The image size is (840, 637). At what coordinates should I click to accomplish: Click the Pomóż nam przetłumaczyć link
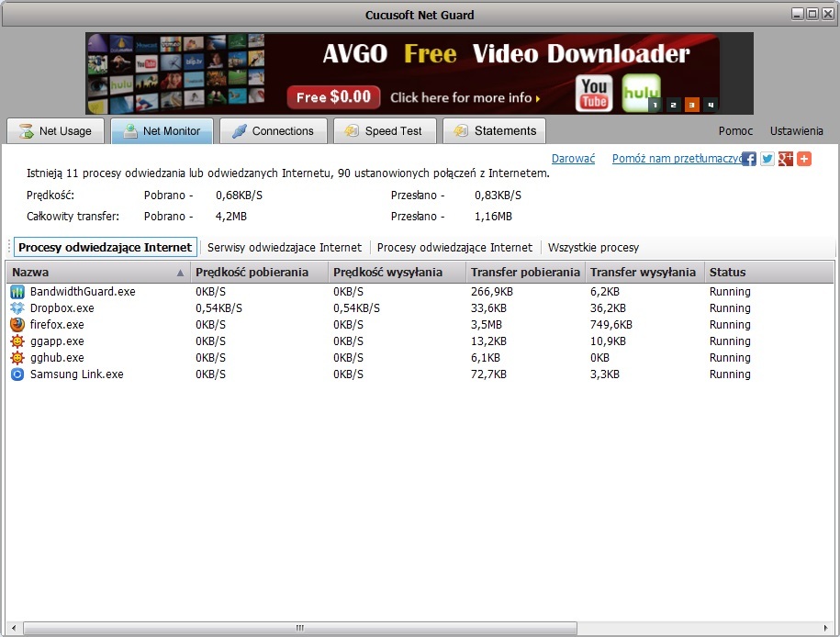click(678, 159)
